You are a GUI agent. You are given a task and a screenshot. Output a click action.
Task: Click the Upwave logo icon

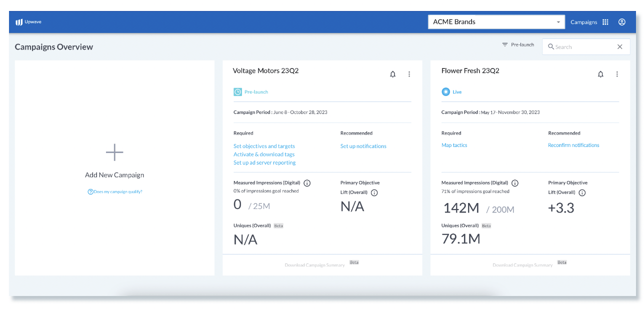19,22
